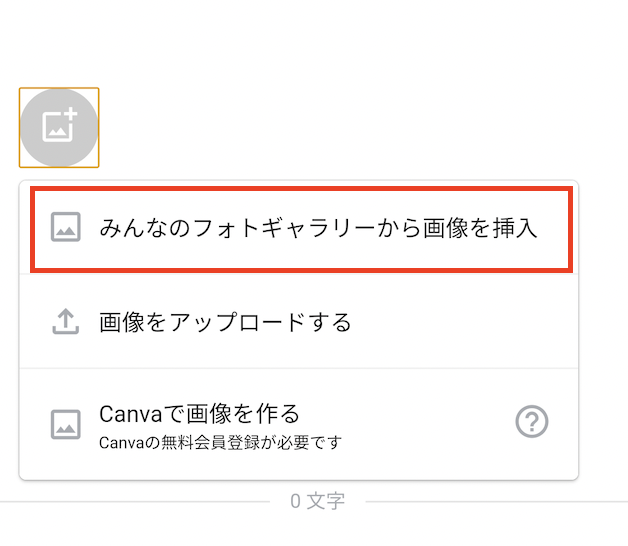This screenshot has height=546, width=628.
Task: Click the upload arrow icon
Action: [x=66, y=321]
